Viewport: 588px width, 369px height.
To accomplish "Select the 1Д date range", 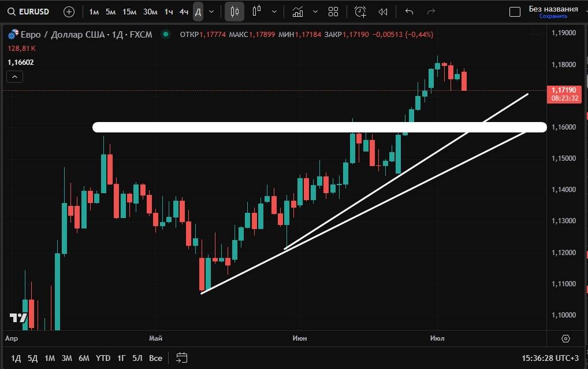I will pyautogui.click(x=16, y=358).
